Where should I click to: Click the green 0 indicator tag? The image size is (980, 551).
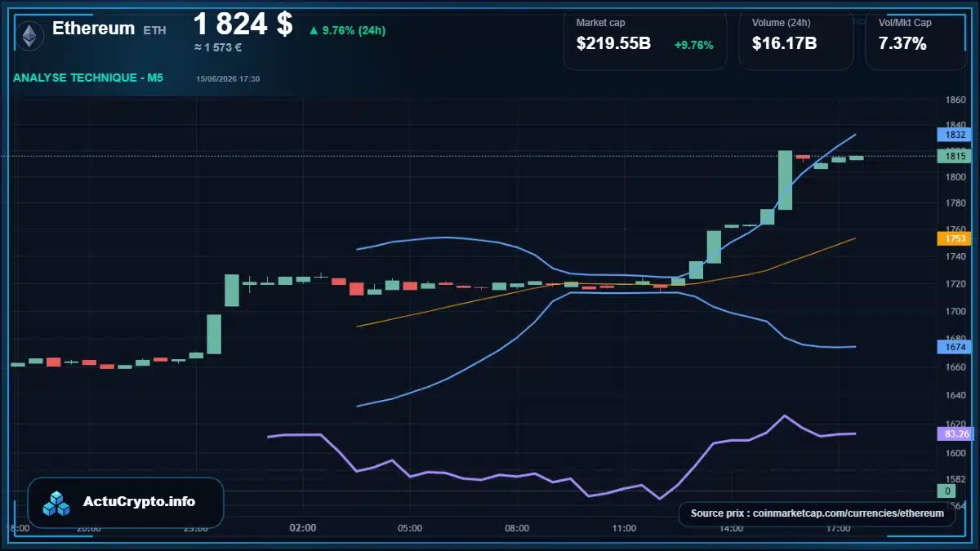click(x=947, y=491)
